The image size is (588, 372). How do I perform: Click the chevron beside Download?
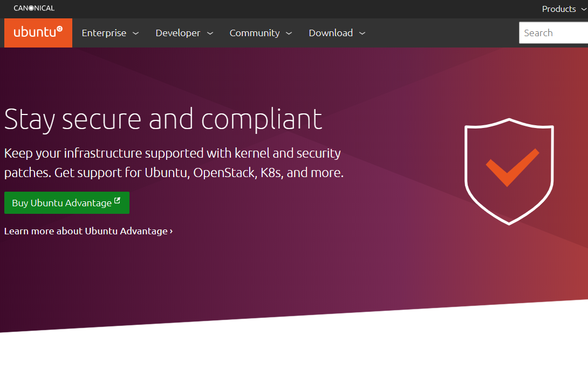click(363, 33)
